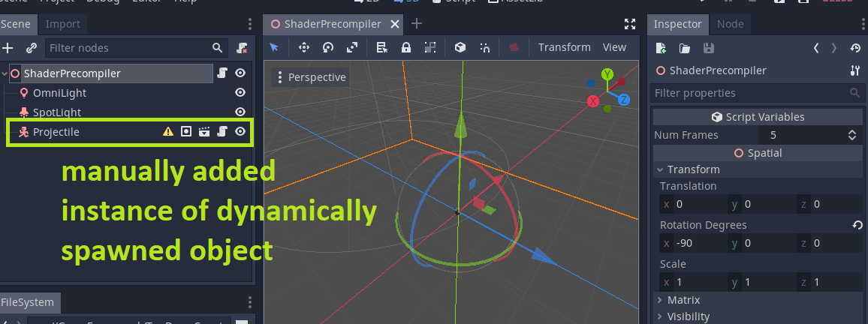Revert Rotation Degrees to default
This screenshot has width=868, height=324.
point(857,225)
